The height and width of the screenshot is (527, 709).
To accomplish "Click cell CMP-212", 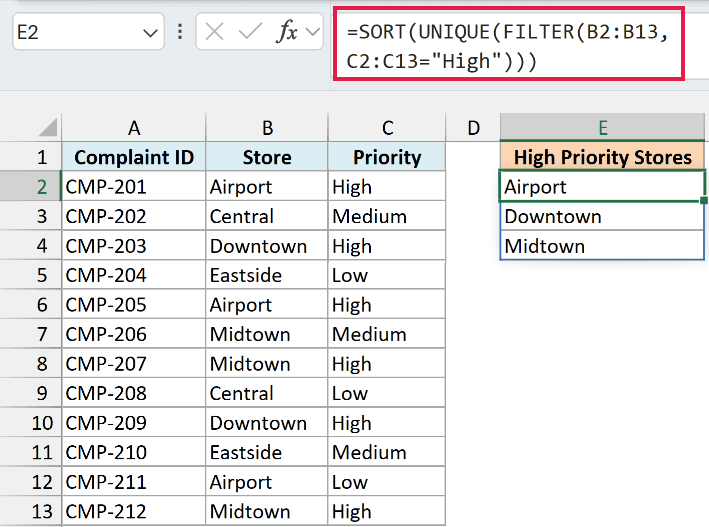I will (134, 511).
